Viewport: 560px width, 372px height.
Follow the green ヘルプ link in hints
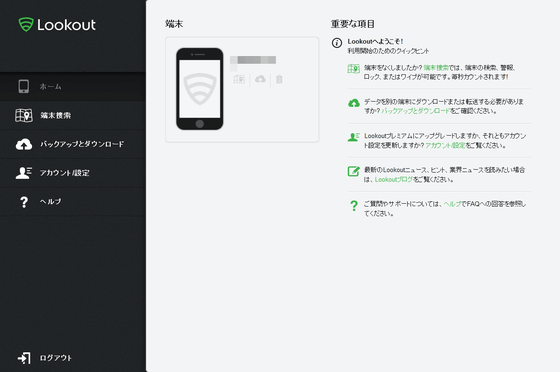[452, 204]
